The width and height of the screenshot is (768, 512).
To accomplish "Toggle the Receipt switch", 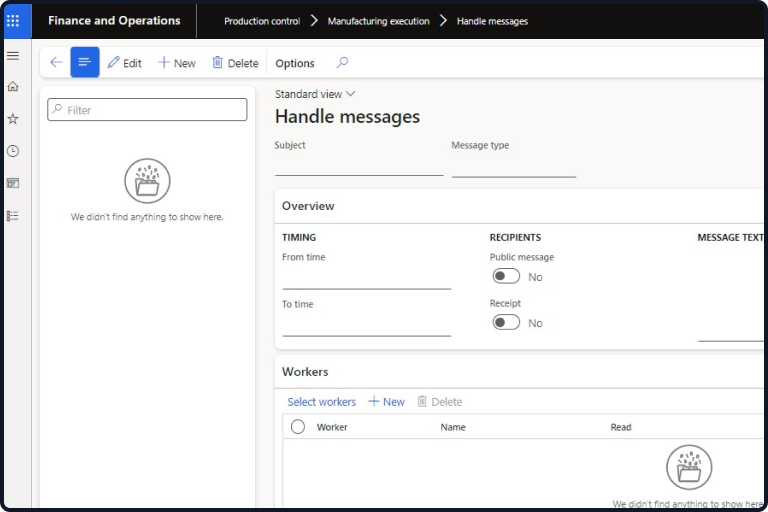I will pos(506,322).
